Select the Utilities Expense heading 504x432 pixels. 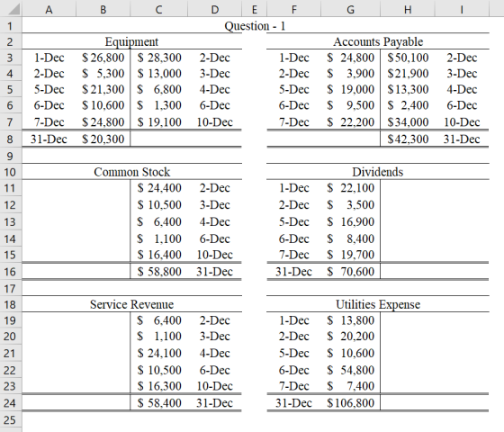pos(378,304)
